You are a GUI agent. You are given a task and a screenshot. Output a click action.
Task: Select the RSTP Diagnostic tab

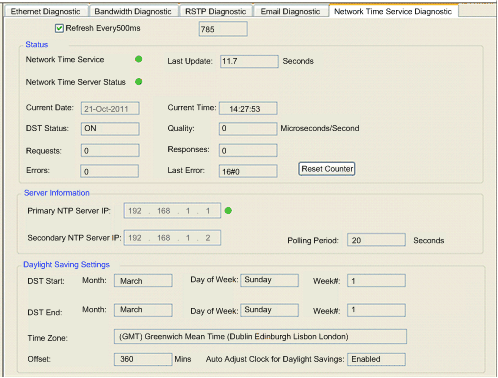(x=216, y=11)
